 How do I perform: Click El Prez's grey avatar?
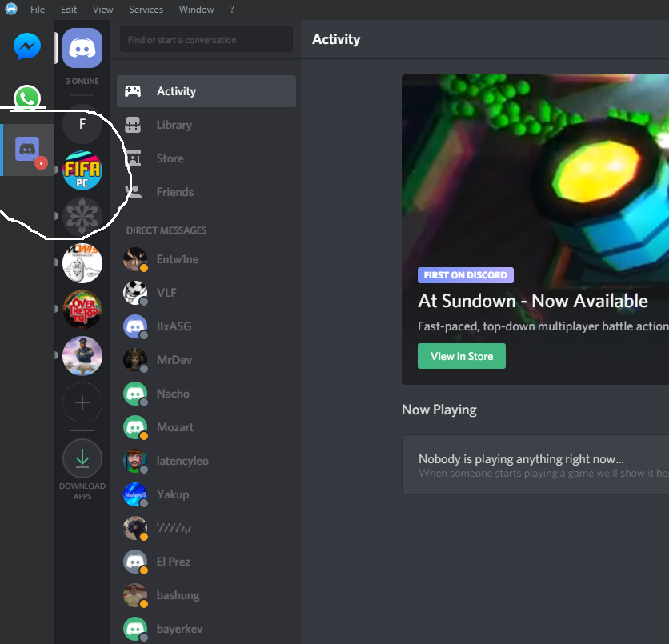tap(135, 562)
